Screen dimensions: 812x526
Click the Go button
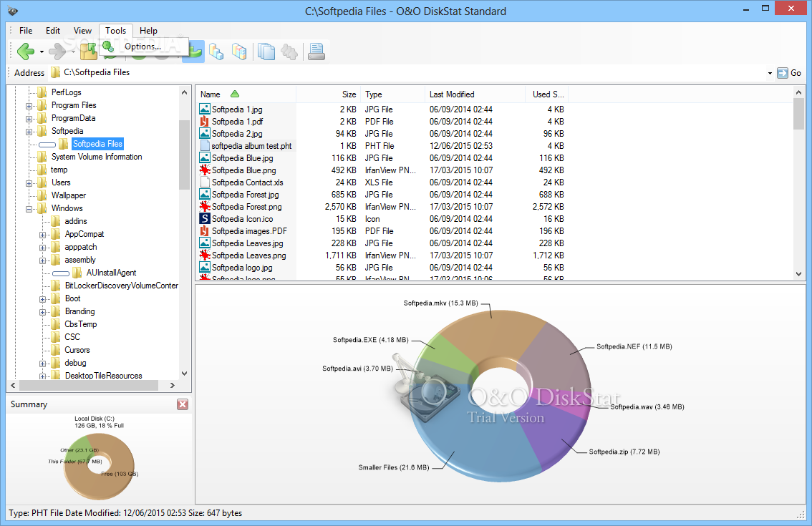pos(789,73)
